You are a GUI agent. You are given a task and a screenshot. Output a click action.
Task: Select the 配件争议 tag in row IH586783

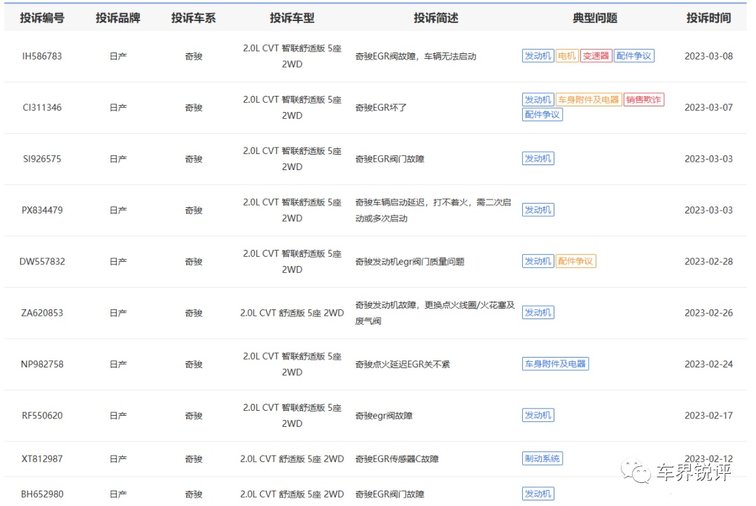634,56
